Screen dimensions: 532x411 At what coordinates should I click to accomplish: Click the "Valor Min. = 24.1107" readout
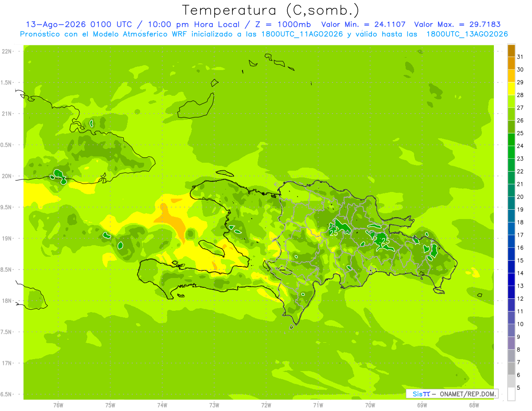pyautogui.click(x=363, y=24)
